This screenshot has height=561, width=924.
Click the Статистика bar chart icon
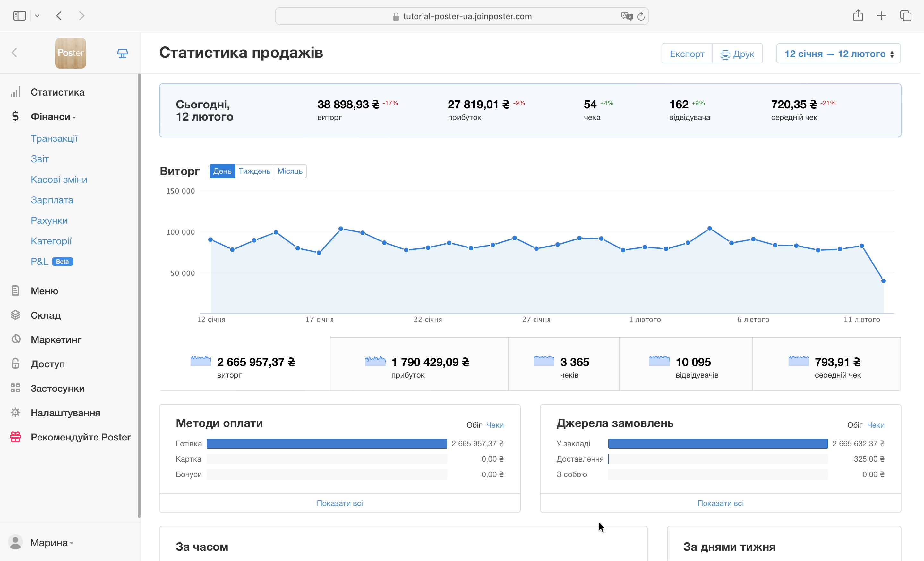click(15, 92)
